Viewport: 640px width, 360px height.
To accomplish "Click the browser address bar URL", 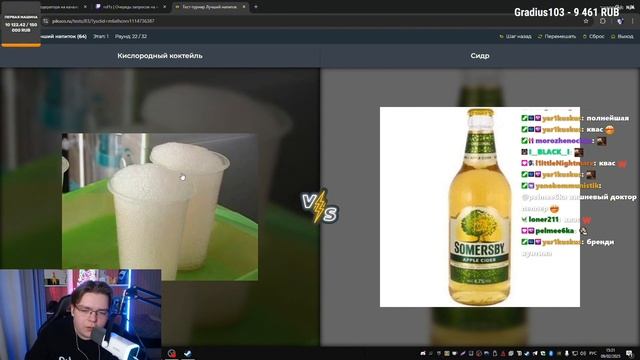I will [x=103, y=21].
